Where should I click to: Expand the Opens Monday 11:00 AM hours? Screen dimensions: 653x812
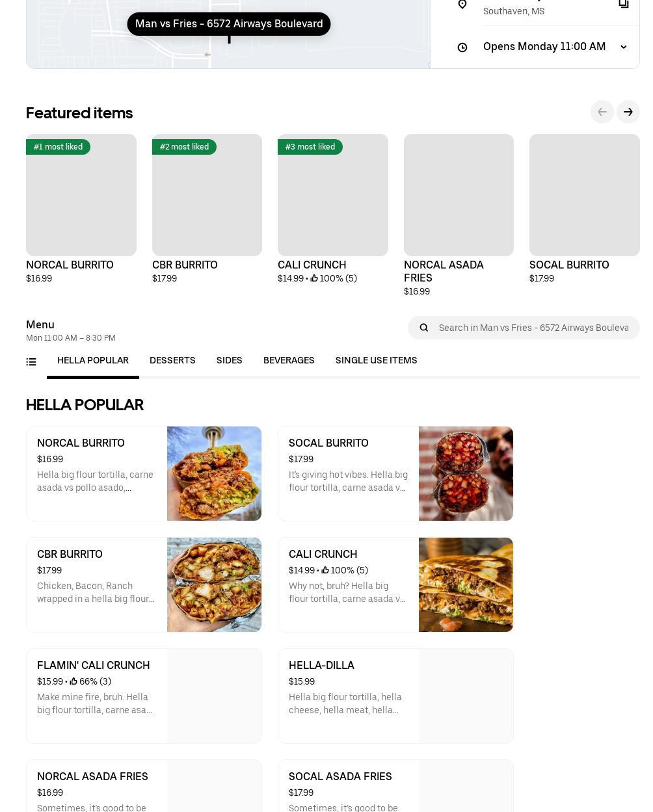[x=623, y=47]
